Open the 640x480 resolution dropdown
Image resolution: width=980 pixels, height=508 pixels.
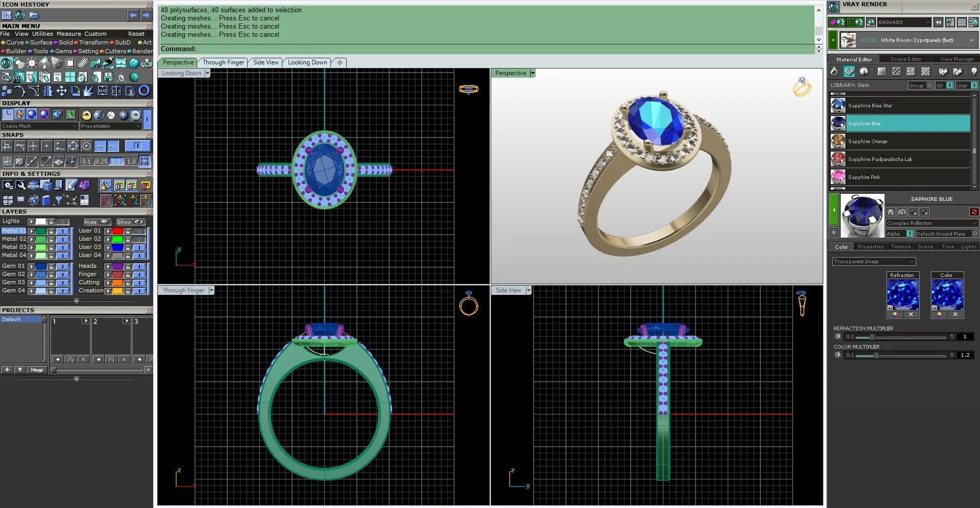pyautogui.click(x=904, y=22)
